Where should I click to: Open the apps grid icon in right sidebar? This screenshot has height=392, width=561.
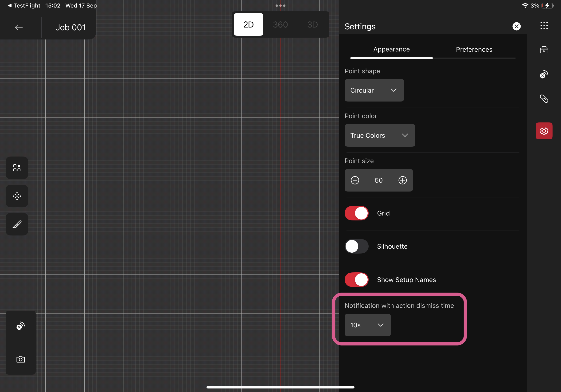click(544, 25)
